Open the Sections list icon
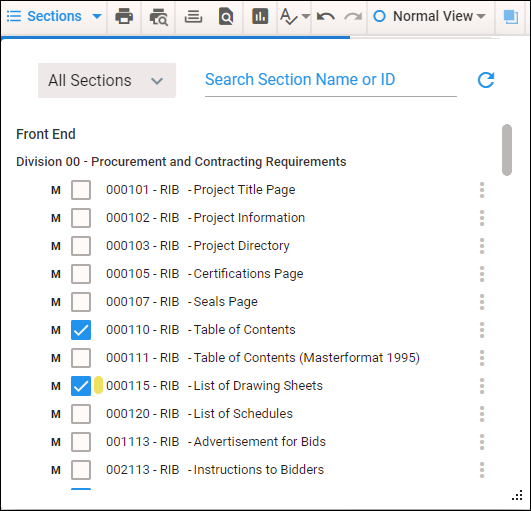The width and height of the screenshot is (531, 511). [x=14, y=16]
